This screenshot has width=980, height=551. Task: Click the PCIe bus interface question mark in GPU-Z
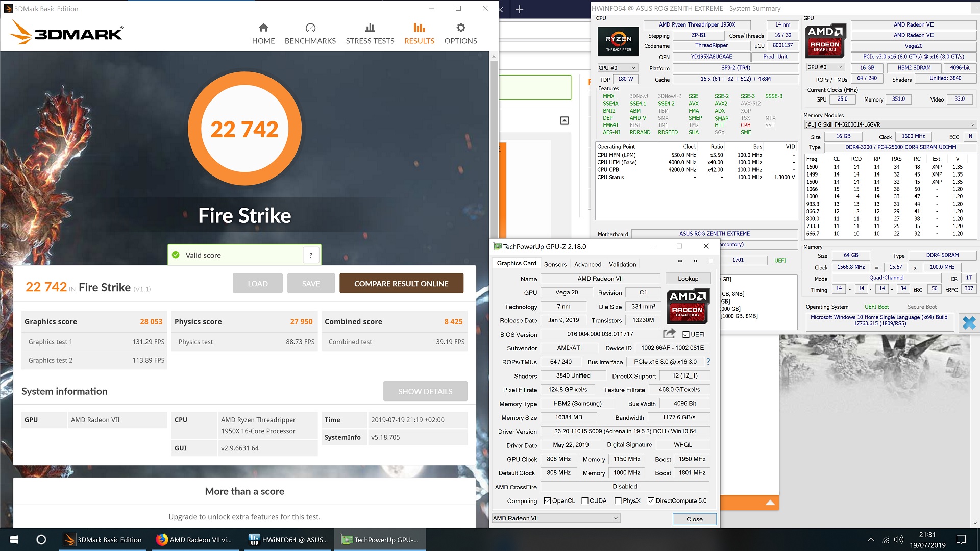708,362
